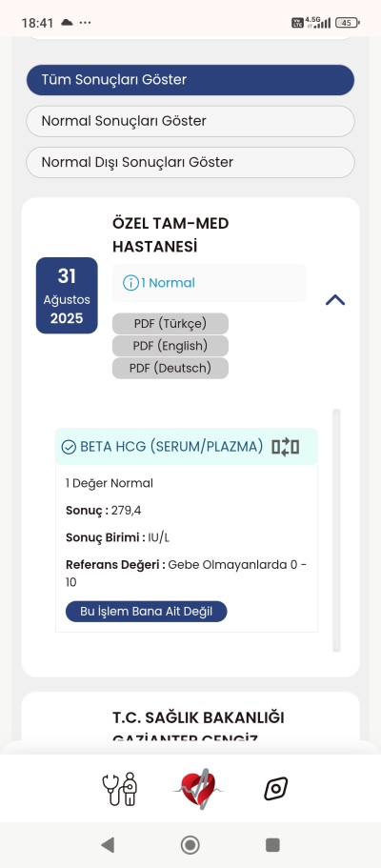
Task: Tap the checkmark circle icon next to BETA HCG
Action: coord(69,447)
